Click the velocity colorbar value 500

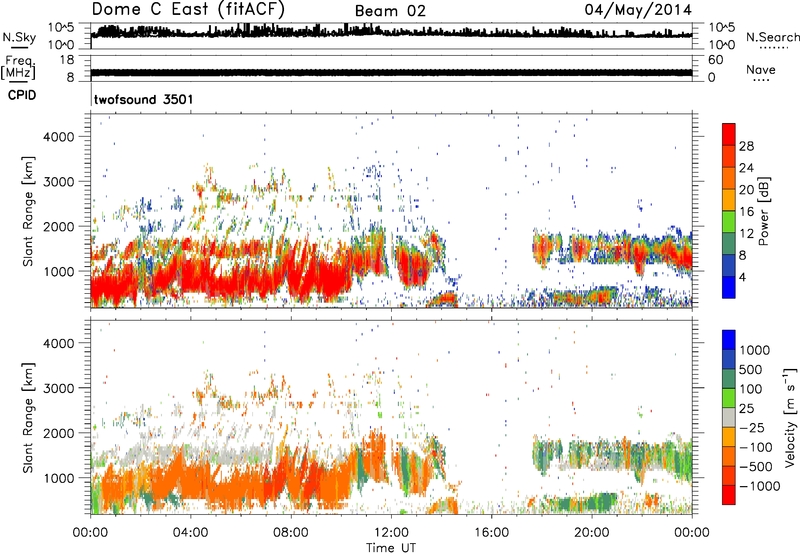751,369
